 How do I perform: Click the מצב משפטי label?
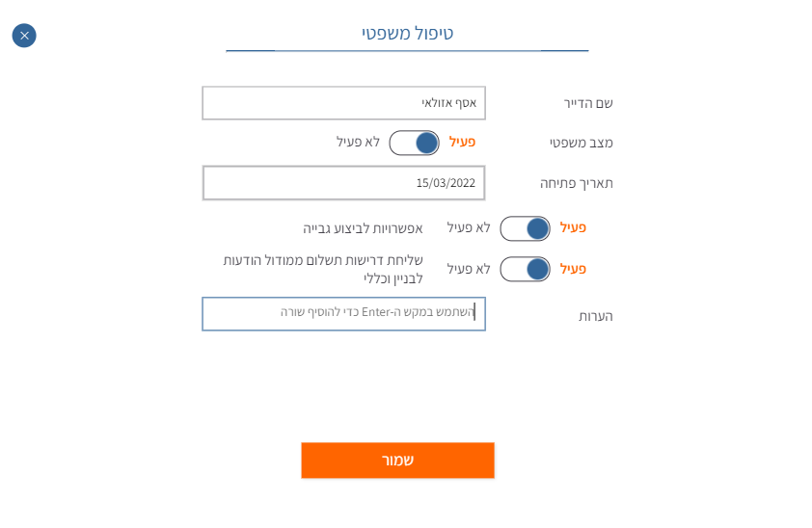(581, 143)
